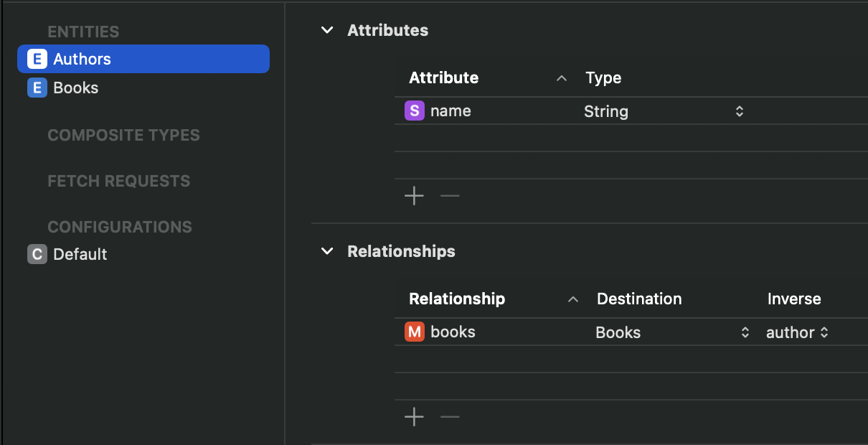This screenshot has height=445, width=868.
Task: Select the books relationship text
Action: 453,332
